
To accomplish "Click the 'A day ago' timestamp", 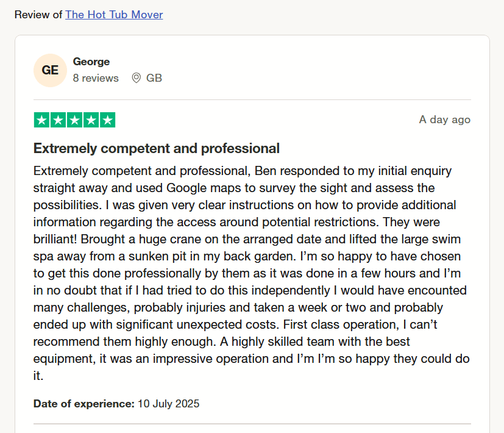I will click(x=445, y=120).
